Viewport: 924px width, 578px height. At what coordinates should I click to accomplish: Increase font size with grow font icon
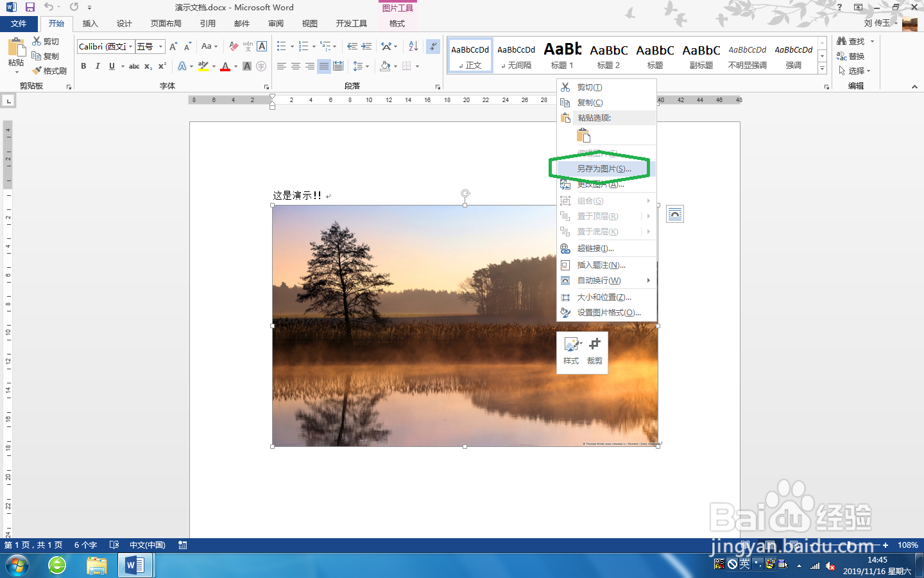173,46
